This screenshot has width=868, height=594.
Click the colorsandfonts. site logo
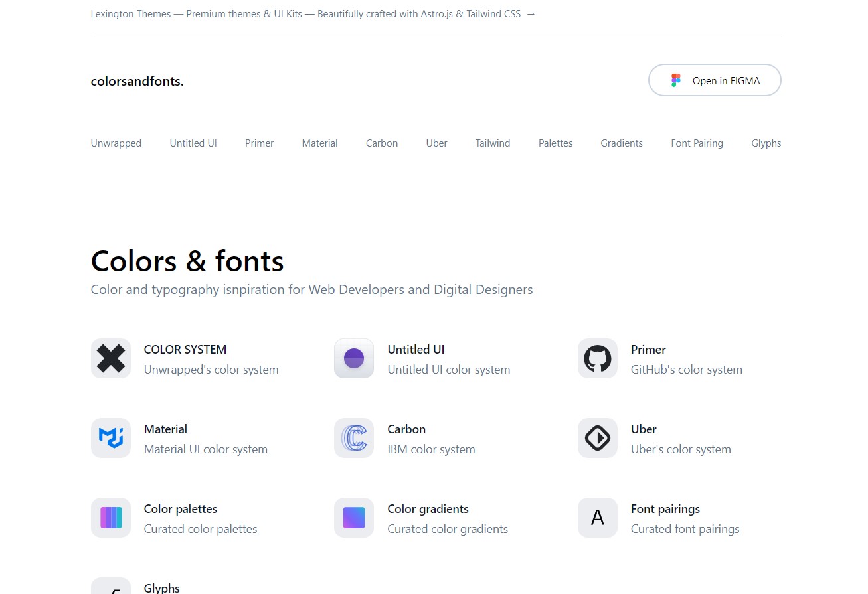137,82
